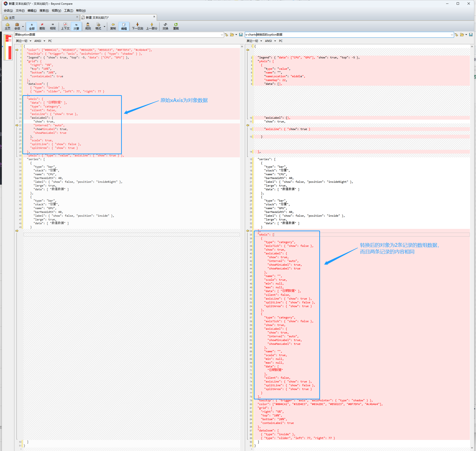Image resolution: width=476 pixels, height=451 pixels.
Task: Jump to 上一部分 previous difference section
Action: coord(152,26)
